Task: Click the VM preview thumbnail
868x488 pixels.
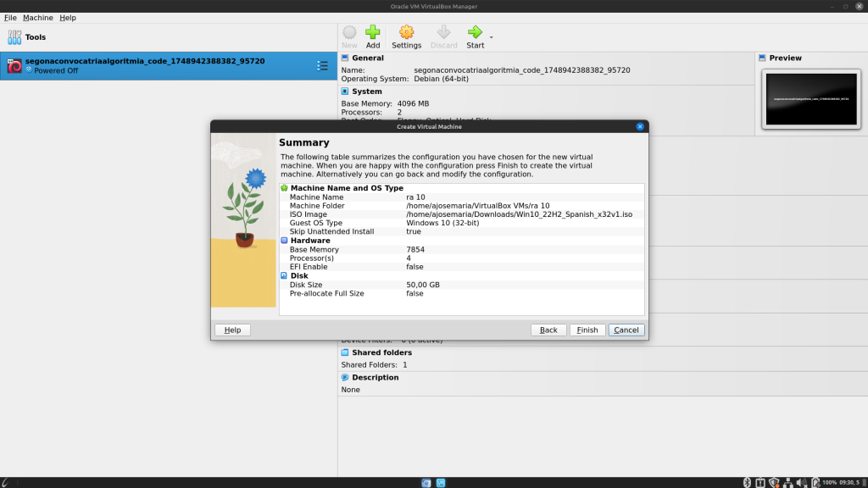Action: [811, 99]
